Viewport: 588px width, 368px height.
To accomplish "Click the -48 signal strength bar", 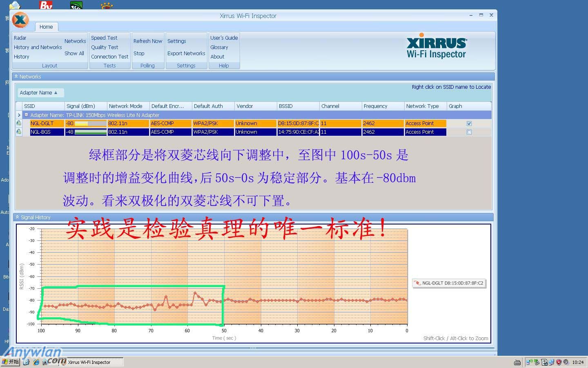I will click(x=90, y=132).
